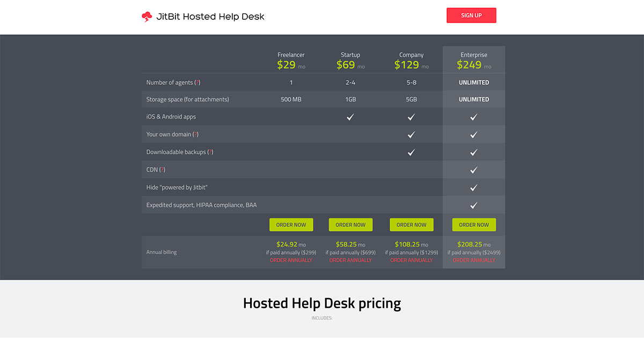
Task: Click the INCLUDES: caption
Action: click(x=322, y=318)
